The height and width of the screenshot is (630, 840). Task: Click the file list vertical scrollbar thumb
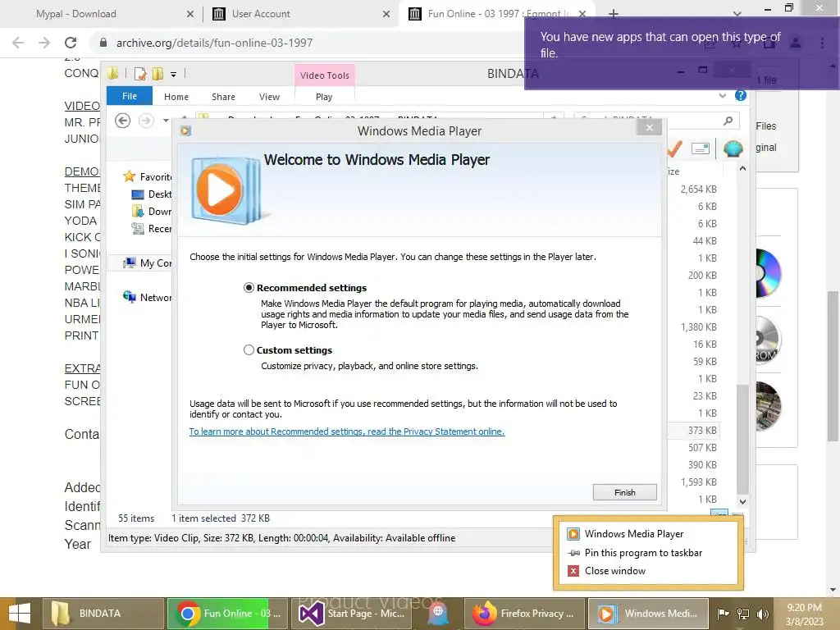[x=742, y=440]
